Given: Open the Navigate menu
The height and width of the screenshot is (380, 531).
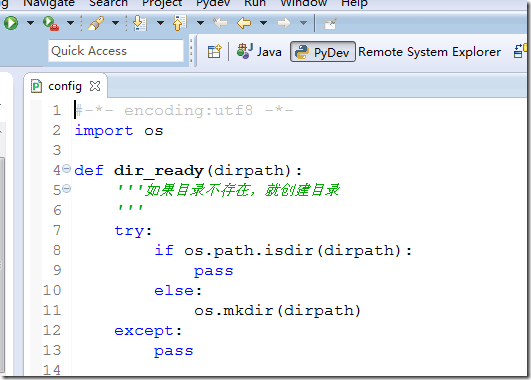Looking at the screenshot, I should [x=49, y=3].
